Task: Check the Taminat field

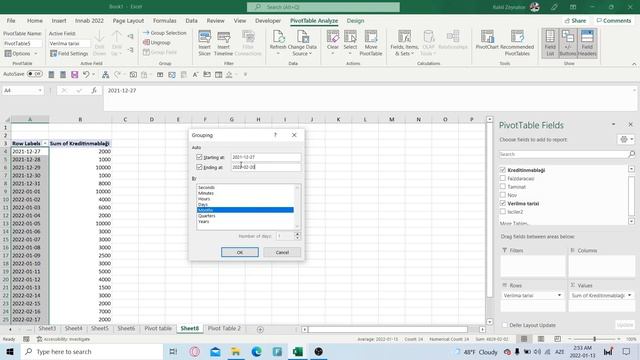Action: tap(503, 187)
